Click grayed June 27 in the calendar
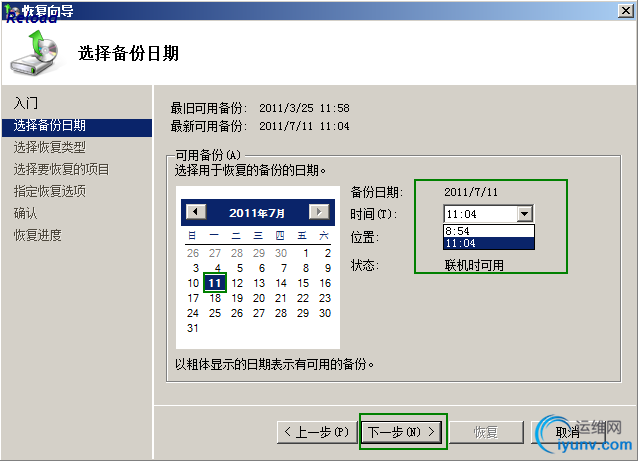This screenshot has height=461, width=638. 215,253
